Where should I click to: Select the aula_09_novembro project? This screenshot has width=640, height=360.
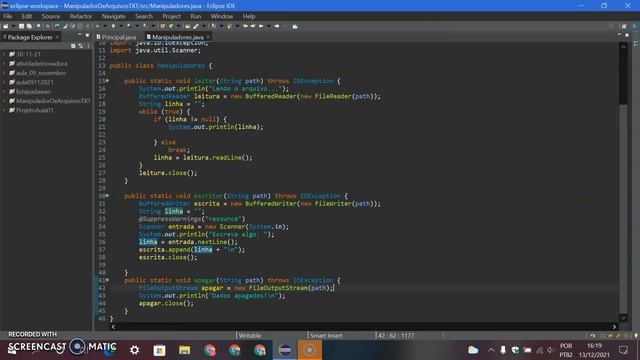pyautogui.click(x=41, y=73)
